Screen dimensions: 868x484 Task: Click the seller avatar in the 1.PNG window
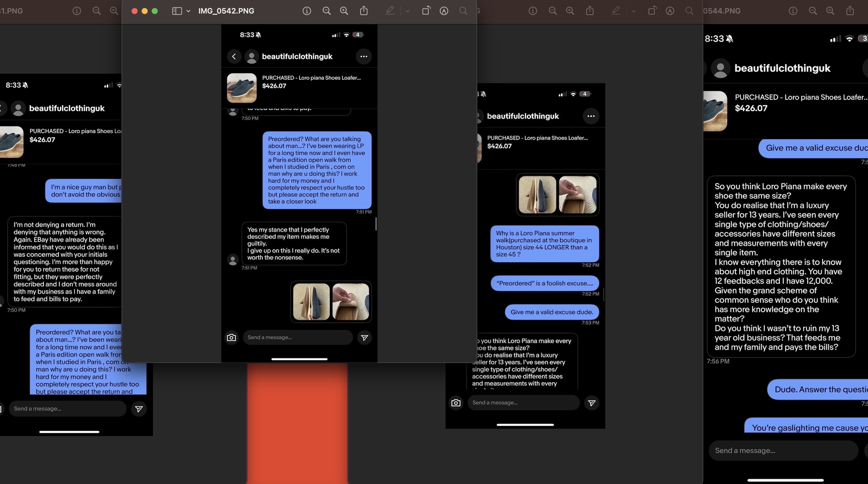pos(18,108)
